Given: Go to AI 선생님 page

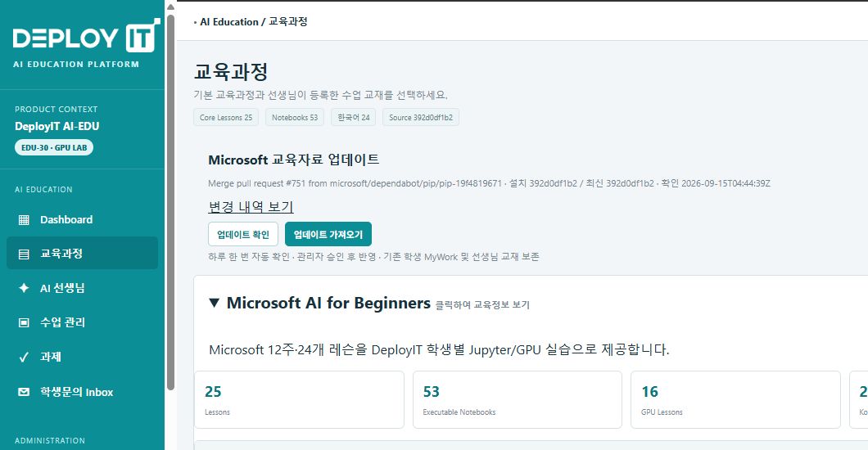Looking at the screenshot, I should click(x=83, y=288).
